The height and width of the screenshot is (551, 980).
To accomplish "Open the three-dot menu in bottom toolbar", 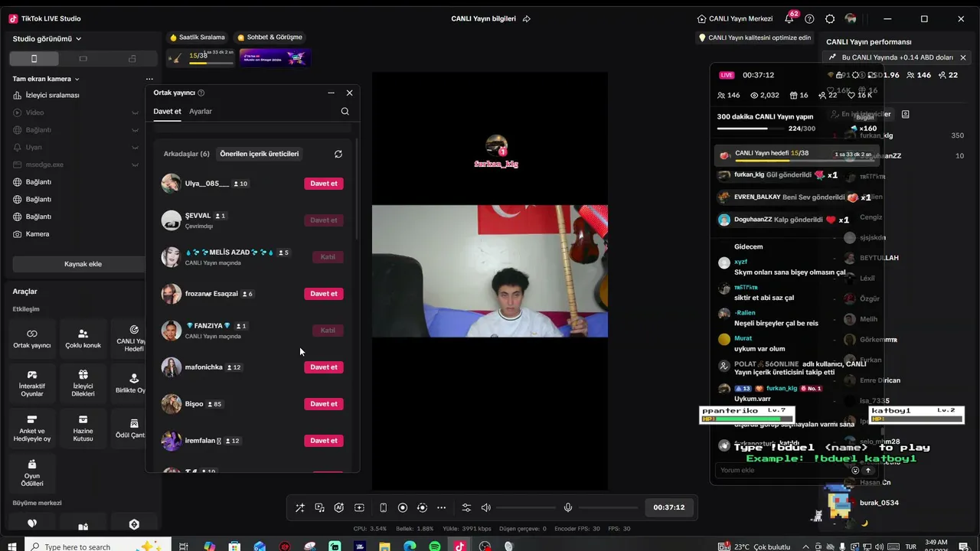I will 442,507.
